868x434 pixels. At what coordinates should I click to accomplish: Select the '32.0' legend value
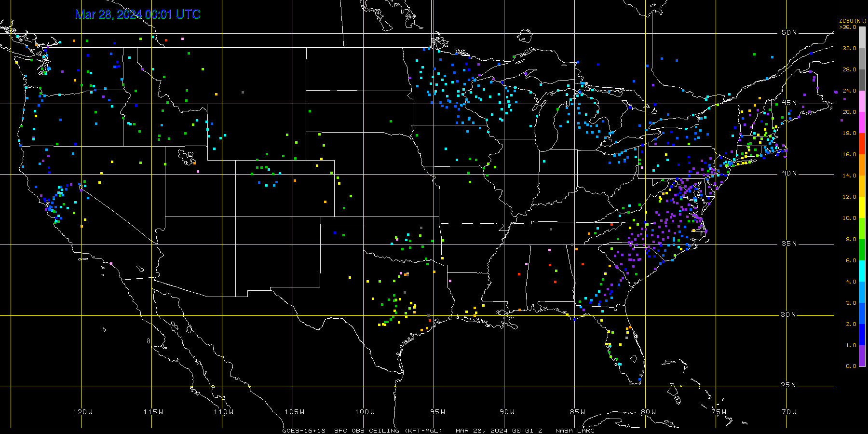click(x=849, y=48)
